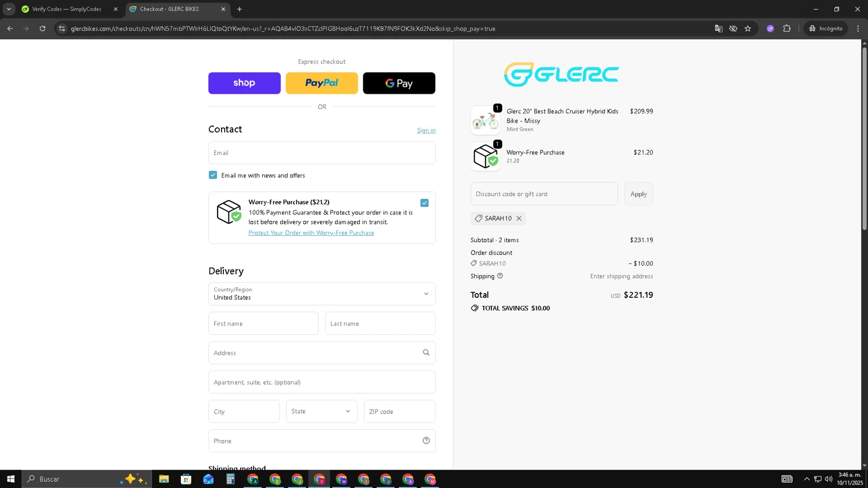Image resolution: width=868 pixels, height=488 pixels.
Task: Reload the checkout page
Action: tap(42, 28)
